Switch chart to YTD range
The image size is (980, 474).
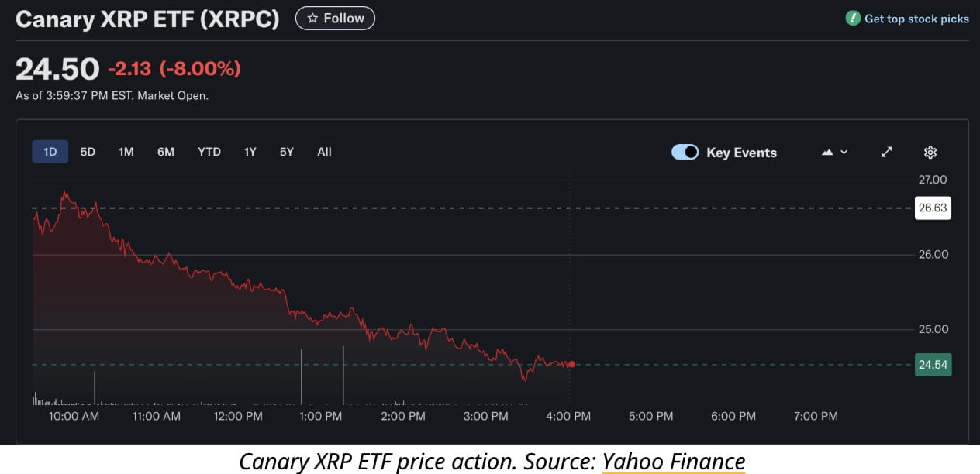point(209,152)
